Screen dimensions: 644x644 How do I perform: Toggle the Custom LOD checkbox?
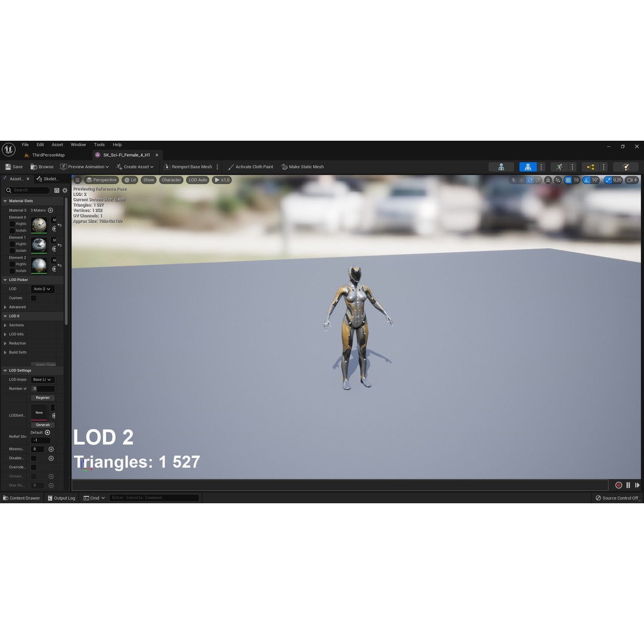33,298
